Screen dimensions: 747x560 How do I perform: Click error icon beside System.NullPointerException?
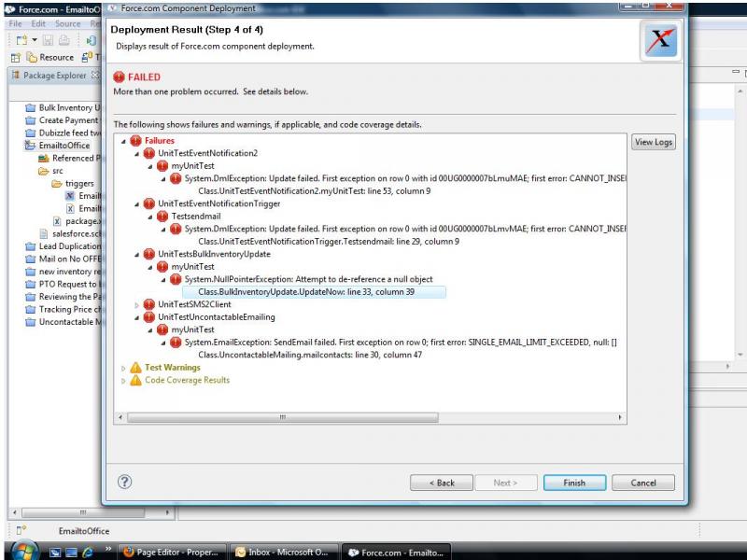[x=176, y=279]
